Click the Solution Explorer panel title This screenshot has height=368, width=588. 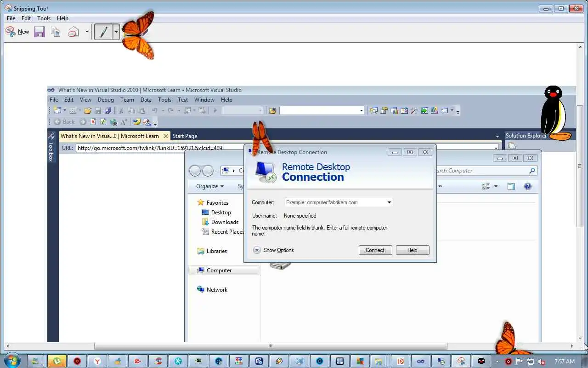pyautogui.click(x=526, y=136)
